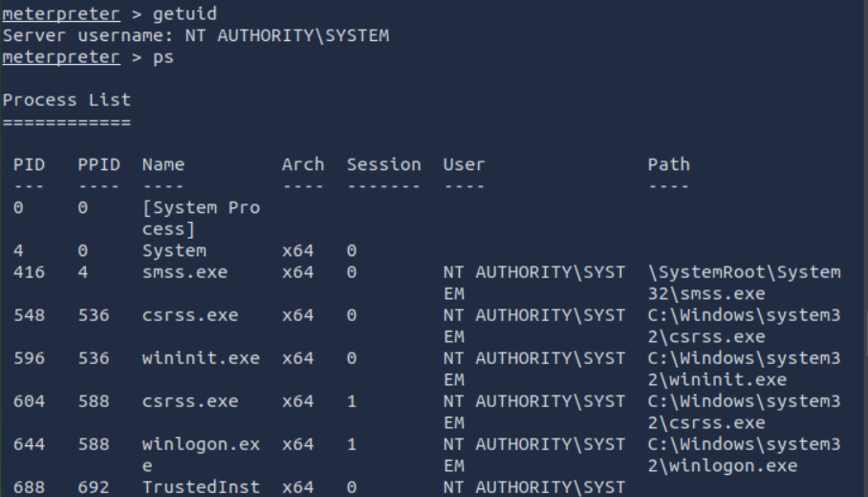Click the 'ps' command text
Image resolution: width=868 pixels, height=497 pixels.
point(163,58)
